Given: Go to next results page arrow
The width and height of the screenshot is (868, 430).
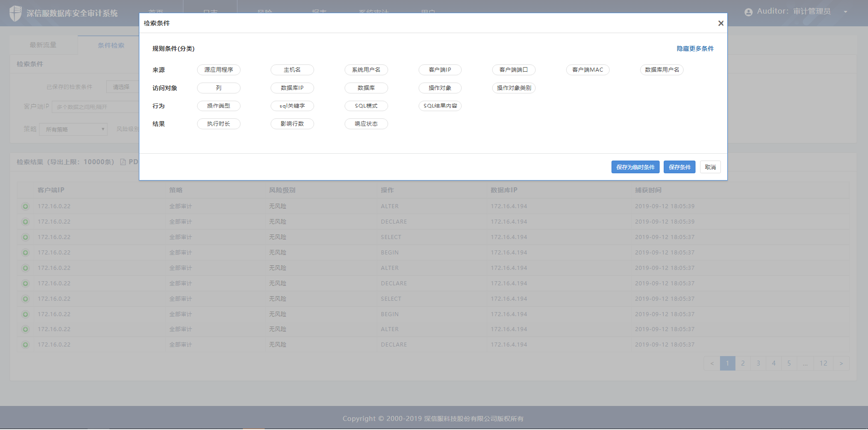Looking at the screenshot, I should [x=841, y=363].
